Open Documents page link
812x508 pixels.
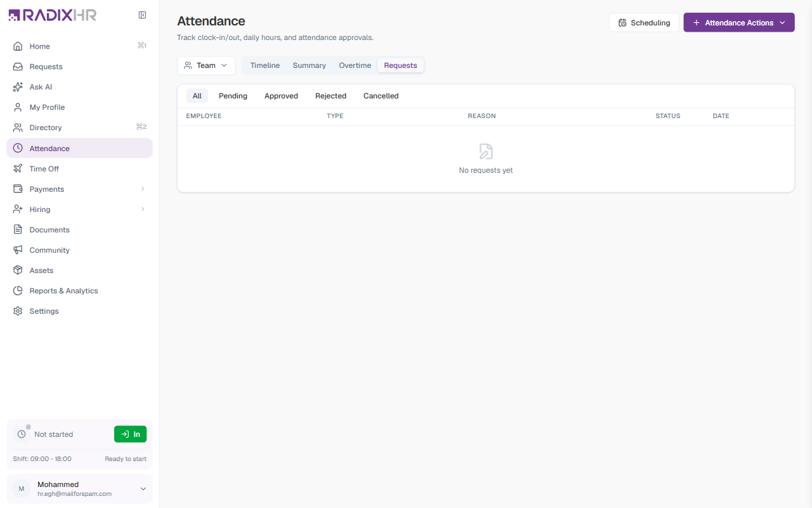point(79,230)
